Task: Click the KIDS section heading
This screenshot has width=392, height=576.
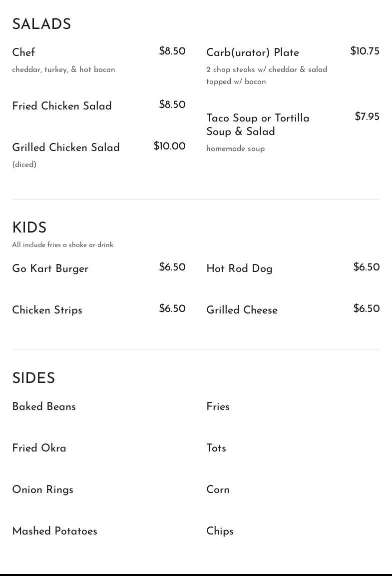Action: (x=29, y=228)
